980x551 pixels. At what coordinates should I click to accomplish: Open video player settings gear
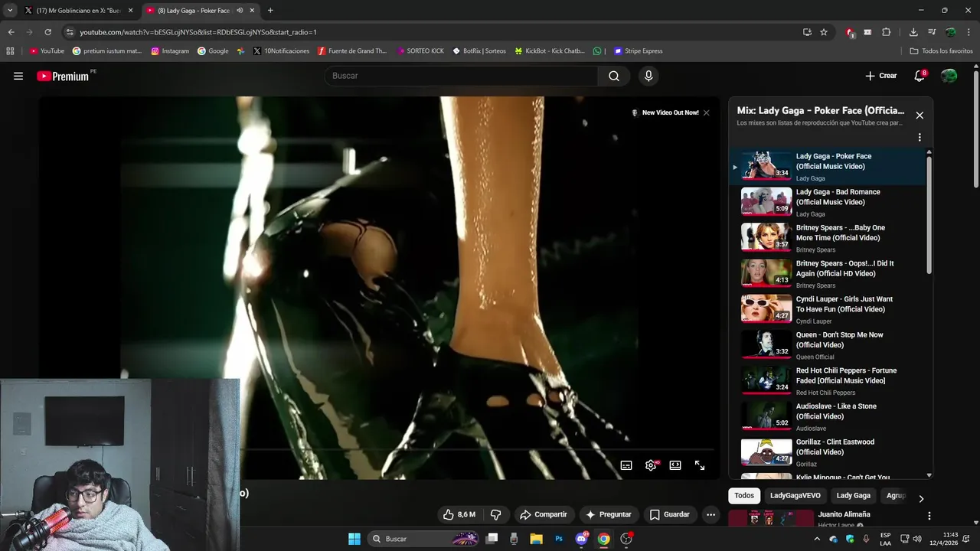click(x=651, y=465)
